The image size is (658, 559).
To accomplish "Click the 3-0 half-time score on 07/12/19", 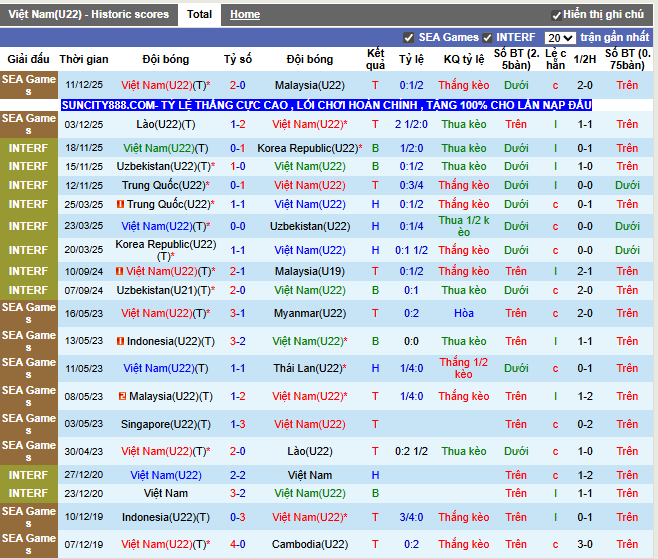I will [585, 544].
